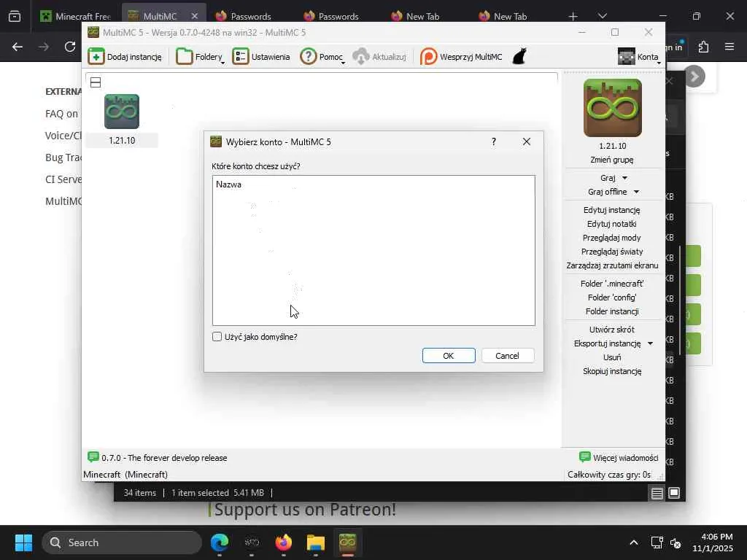Click the browser back arrow

pyautogui.click(x=18, y=47)
